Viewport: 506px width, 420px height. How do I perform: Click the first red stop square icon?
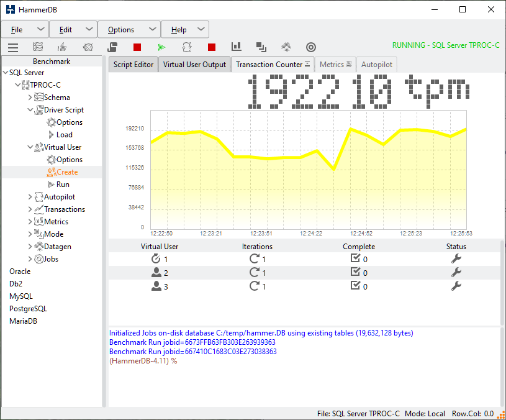point(137,47)
